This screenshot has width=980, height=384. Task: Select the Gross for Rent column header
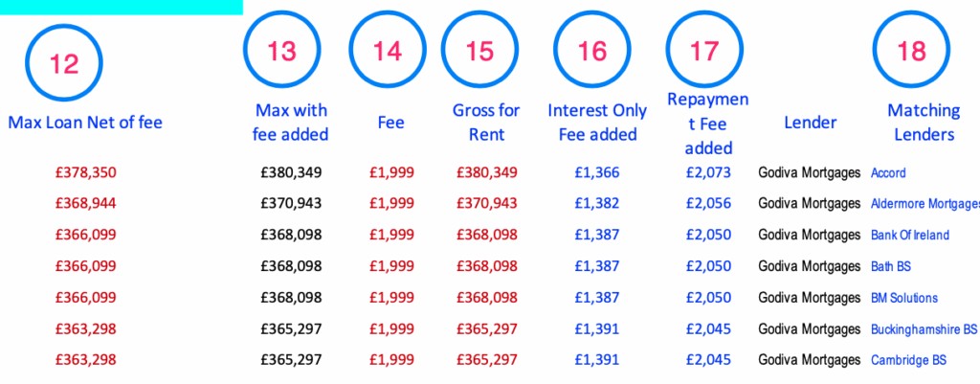click(x=486, y=123)
